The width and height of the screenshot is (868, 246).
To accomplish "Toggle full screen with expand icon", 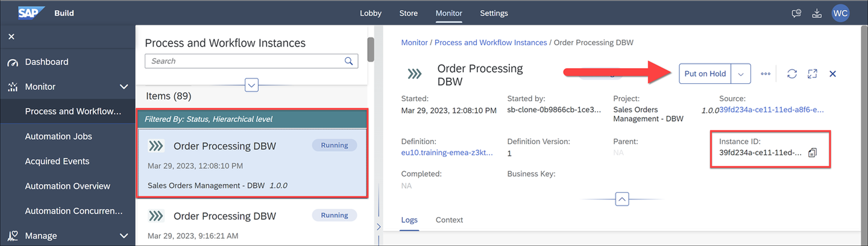I will click(813, 74).
